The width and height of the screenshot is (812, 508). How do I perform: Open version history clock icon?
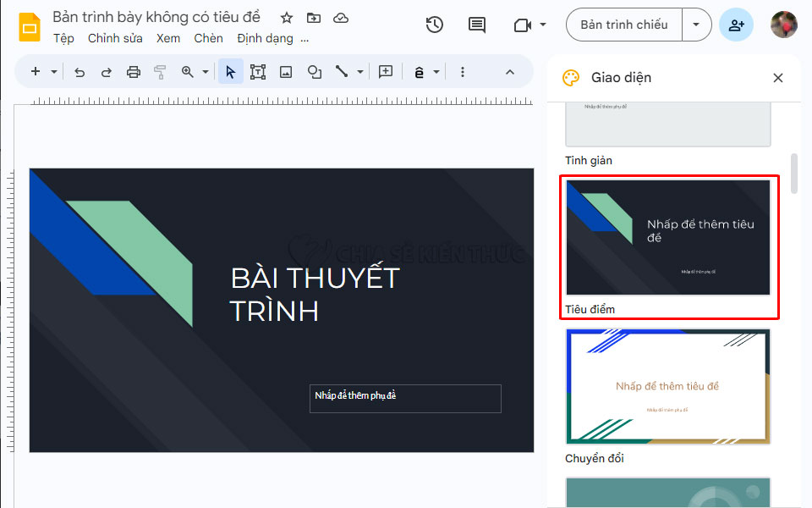(435, 25)
